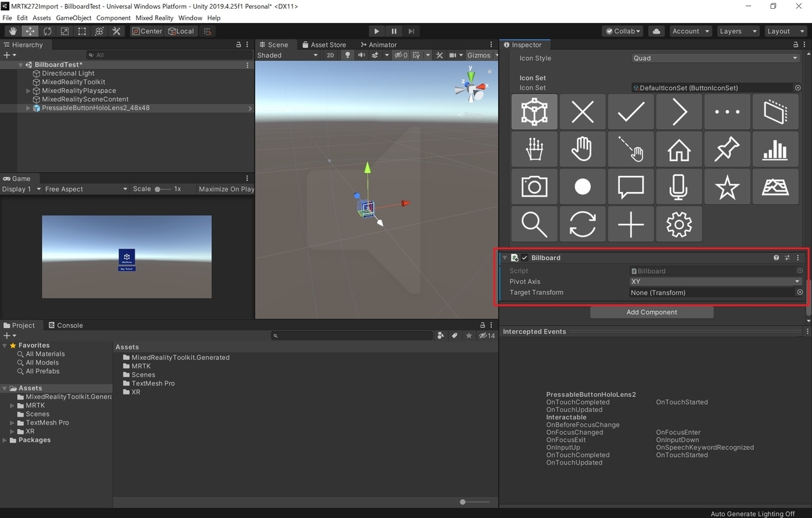Toggle Center pivot mode
The height and width of the screenshot is (518, 812).
pos(147,31)
